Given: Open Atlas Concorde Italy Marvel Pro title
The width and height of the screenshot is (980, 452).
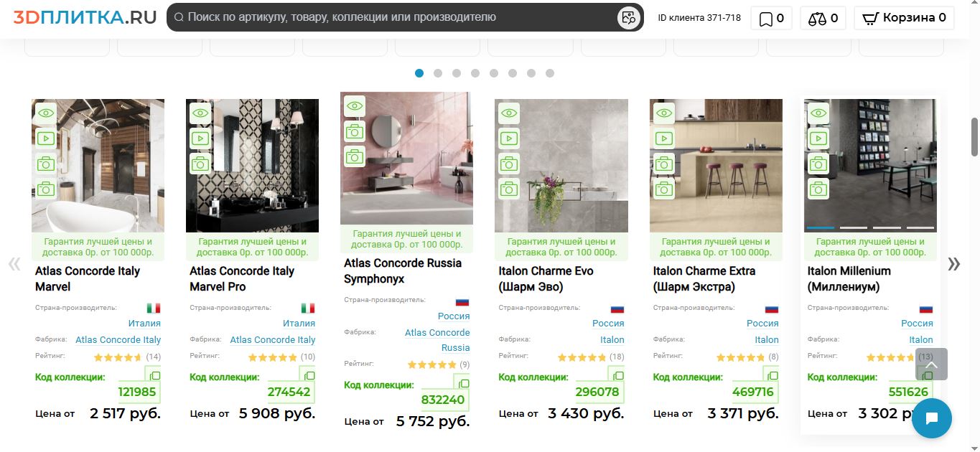Looking at the screenshot, I should (242, 278).
